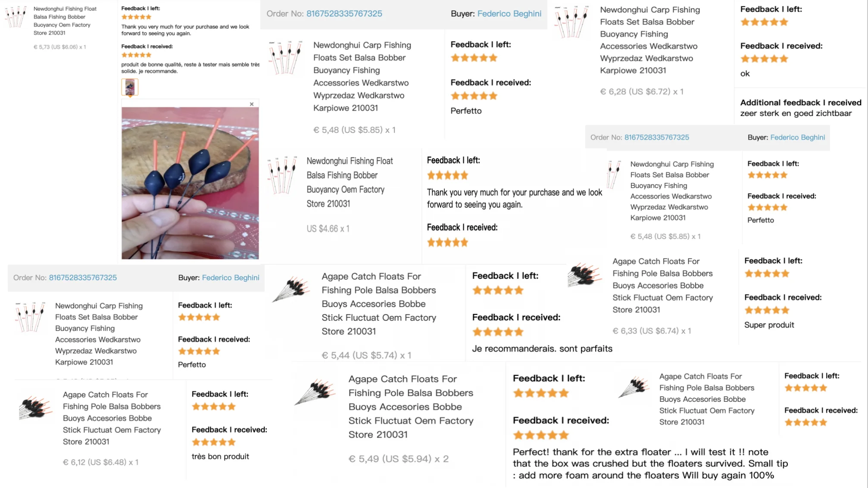Click stars under Feedback I received above 'Perfetto' in center

coord(474,96)
